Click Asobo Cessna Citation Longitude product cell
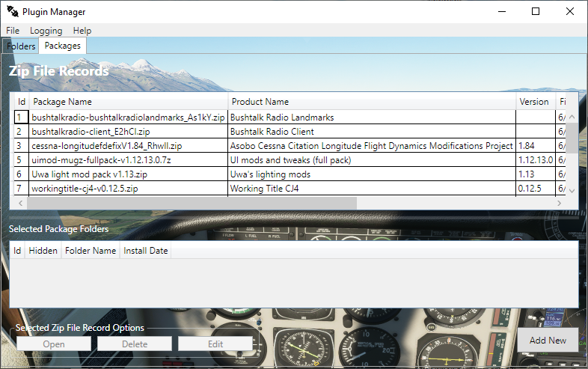The width and height of the screenshot is (588, 369). (372, 146)
